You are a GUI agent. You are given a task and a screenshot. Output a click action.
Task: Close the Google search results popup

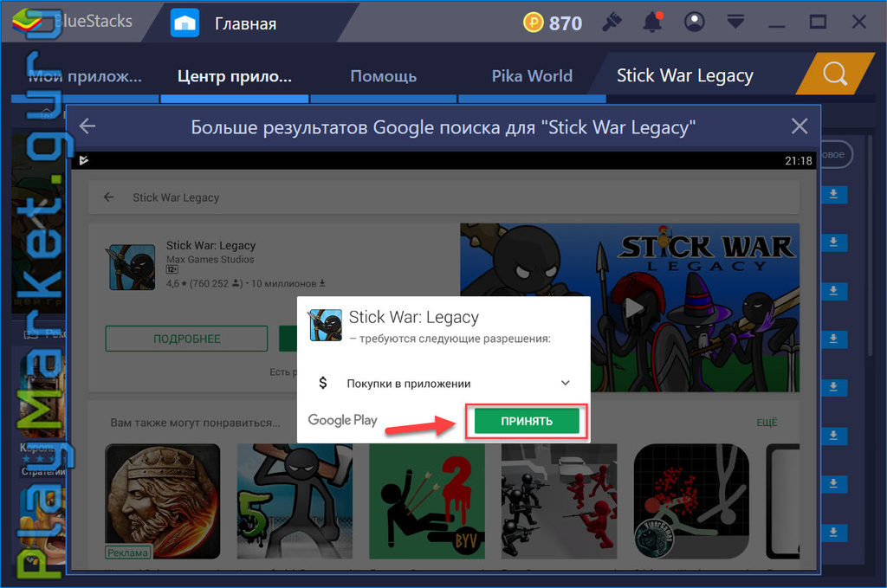pos(799,126)
